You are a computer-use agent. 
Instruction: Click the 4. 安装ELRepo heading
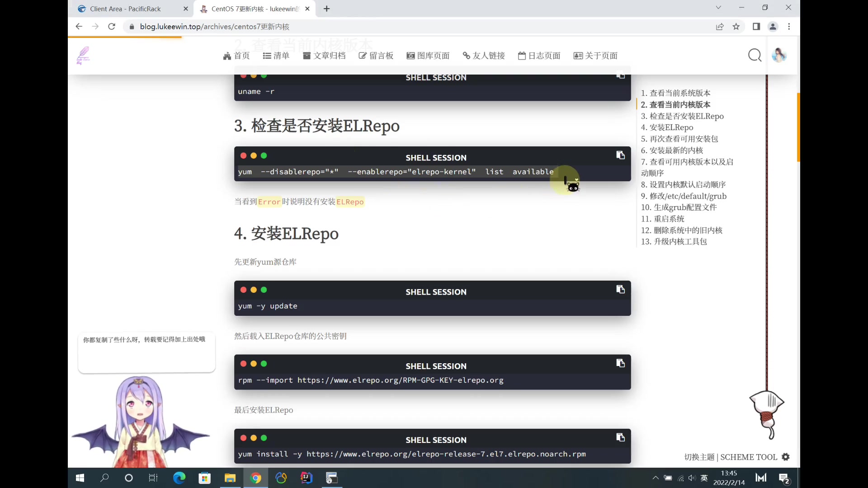click(286, 234)
